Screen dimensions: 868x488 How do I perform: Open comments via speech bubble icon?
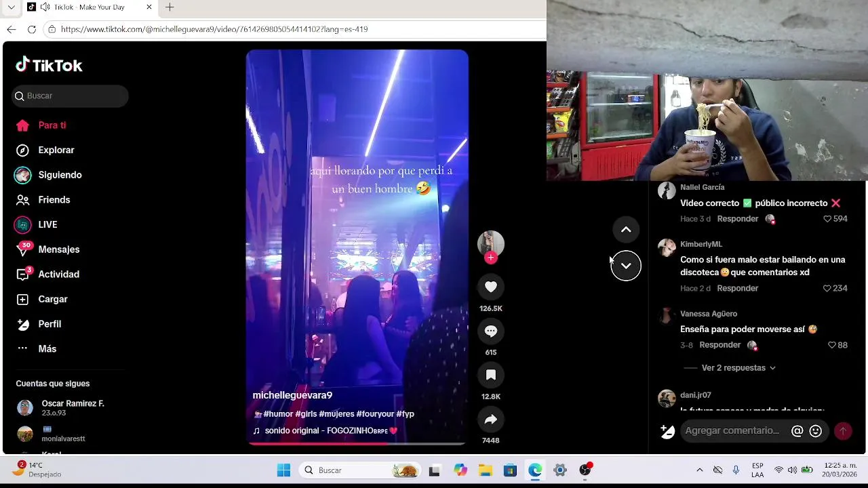click(491, 331)
